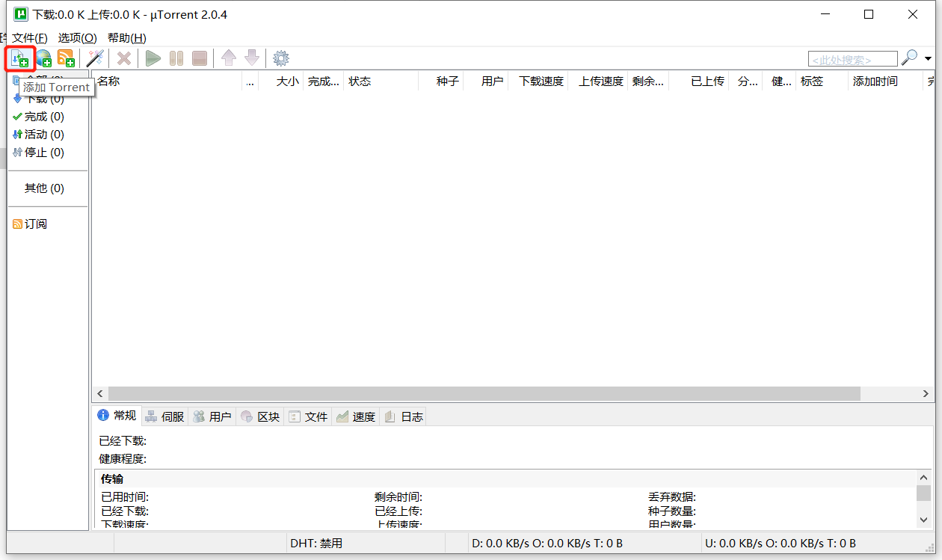
Task: Sort by the 上传速度 column header
Action: 597,81
